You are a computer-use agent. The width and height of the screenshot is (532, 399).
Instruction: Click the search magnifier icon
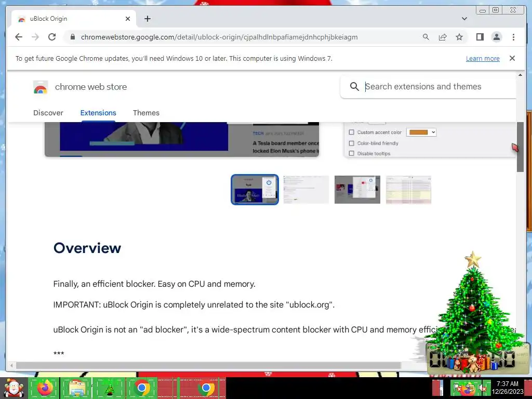point(354,87)
